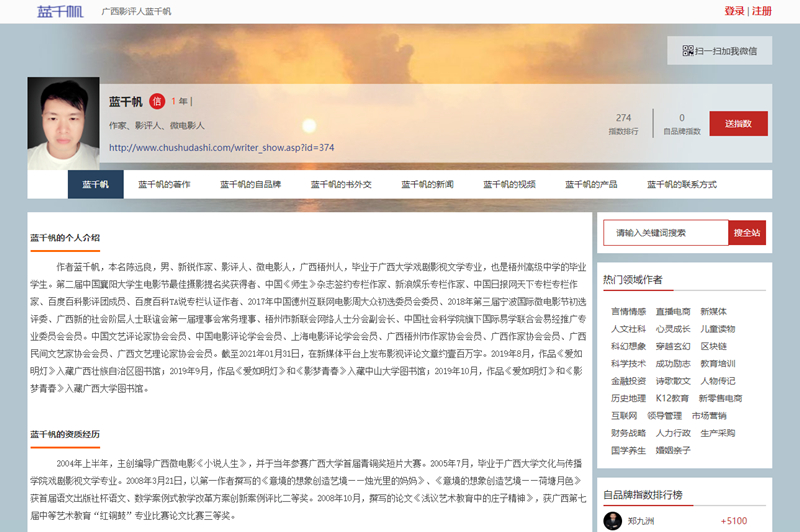Go to the 蓝千帆的联系方式 tab
The height and width of the screenshot is (532, 800).
click(x=681, y=185)
